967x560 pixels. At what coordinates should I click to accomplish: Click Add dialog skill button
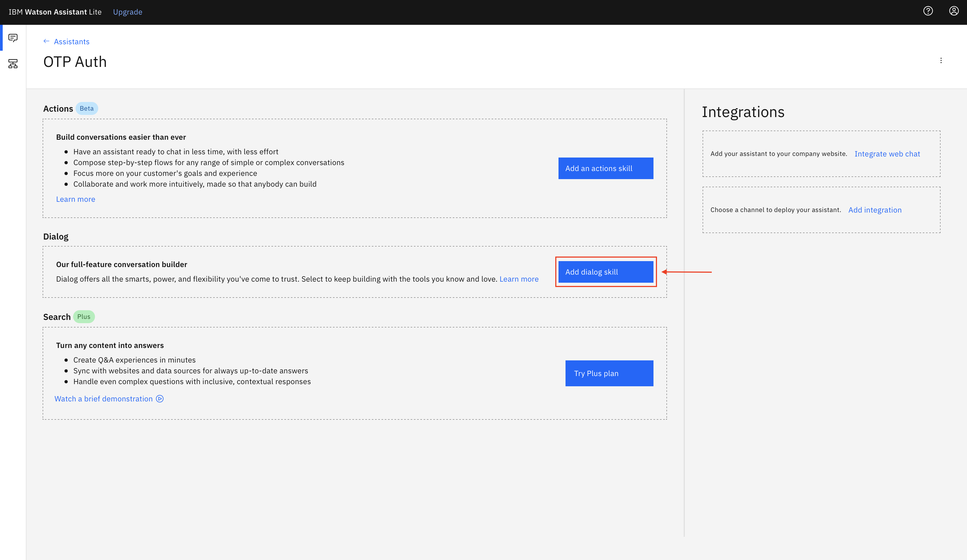point(605,272)
